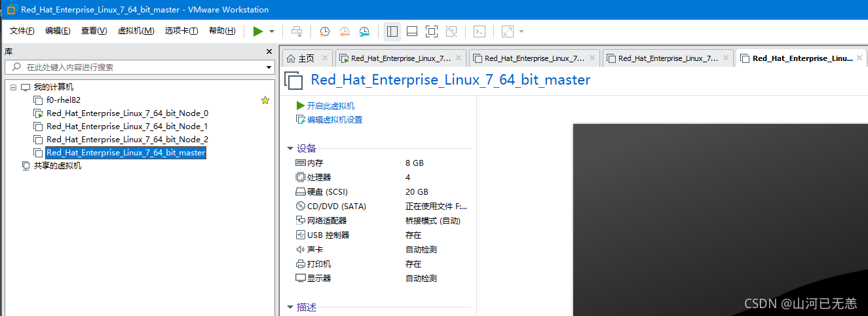Open the 编辑(E) menu
868x316 pixels.
pyautogui.click(x=58, y=31)
